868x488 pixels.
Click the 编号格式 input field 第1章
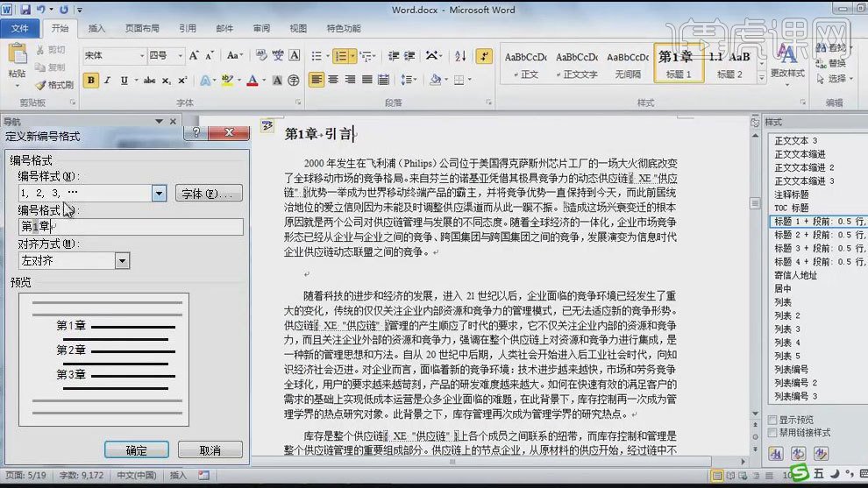point(131,226)
